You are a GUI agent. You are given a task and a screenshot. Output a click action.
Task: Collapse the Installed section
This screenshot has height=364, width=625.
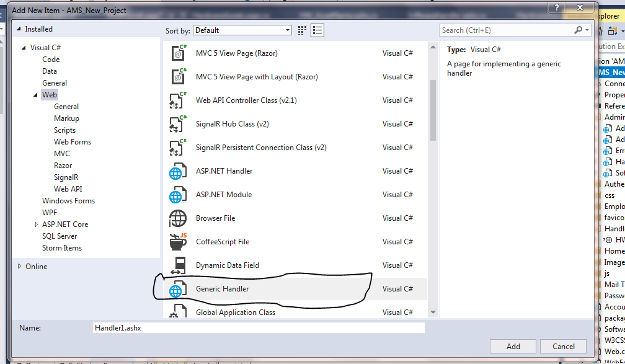[19, 29]
